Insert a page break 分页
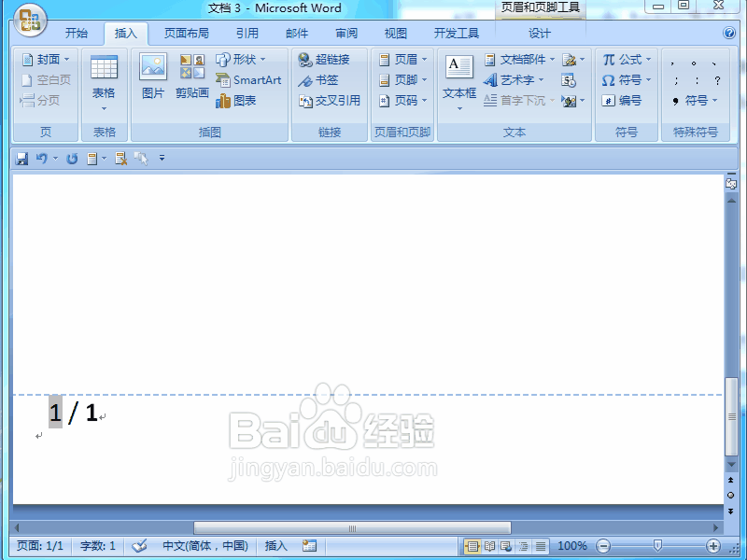 click(x=41, y=101)
